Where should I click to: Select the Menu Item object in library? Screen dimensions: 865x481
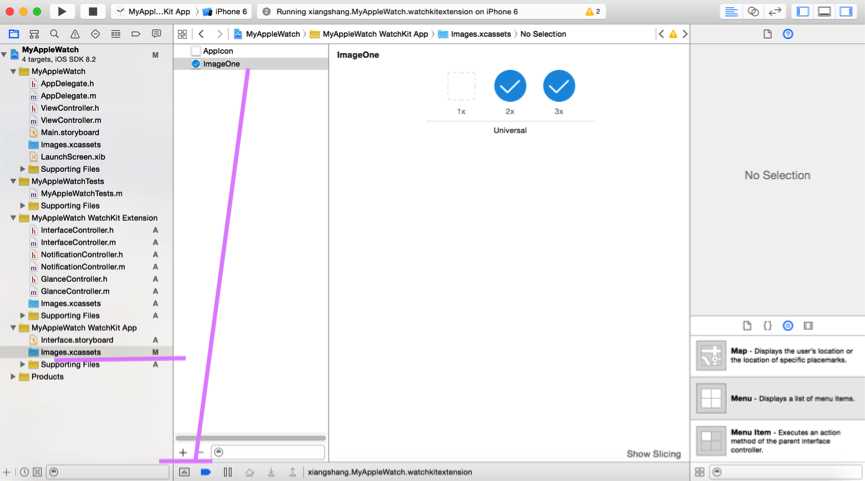click(777, 441)
